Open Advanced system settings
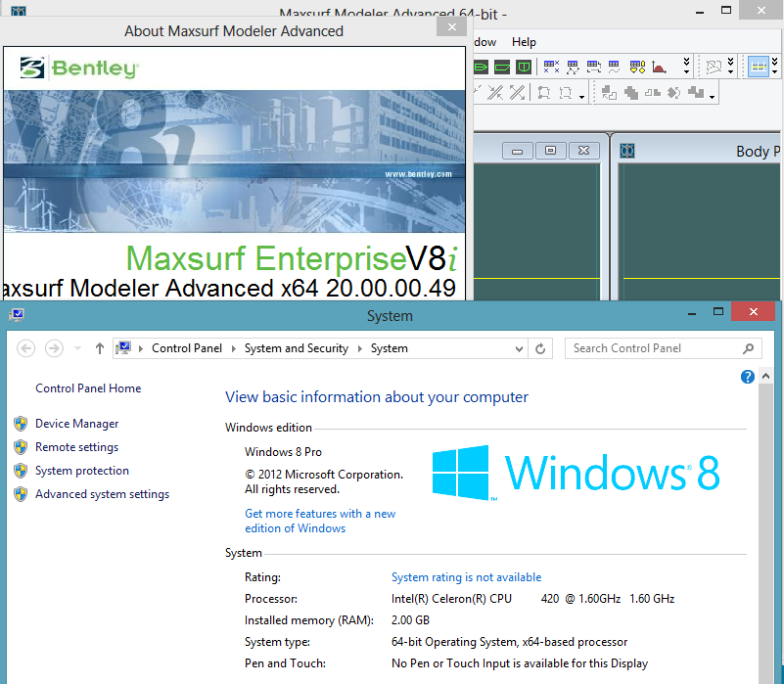Viewport: 784px width, 684px height. pos(102,494)
